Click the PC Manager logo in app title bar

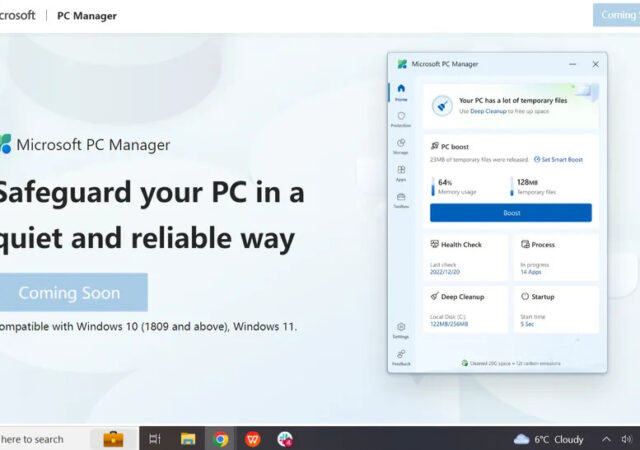click(x=402, y=64)
